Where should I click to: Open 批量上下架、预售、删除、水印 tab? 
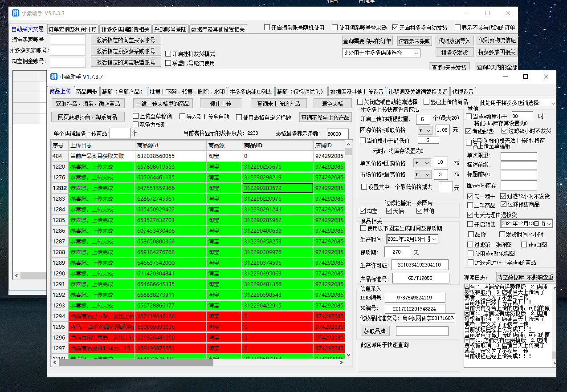coord(188,92)
